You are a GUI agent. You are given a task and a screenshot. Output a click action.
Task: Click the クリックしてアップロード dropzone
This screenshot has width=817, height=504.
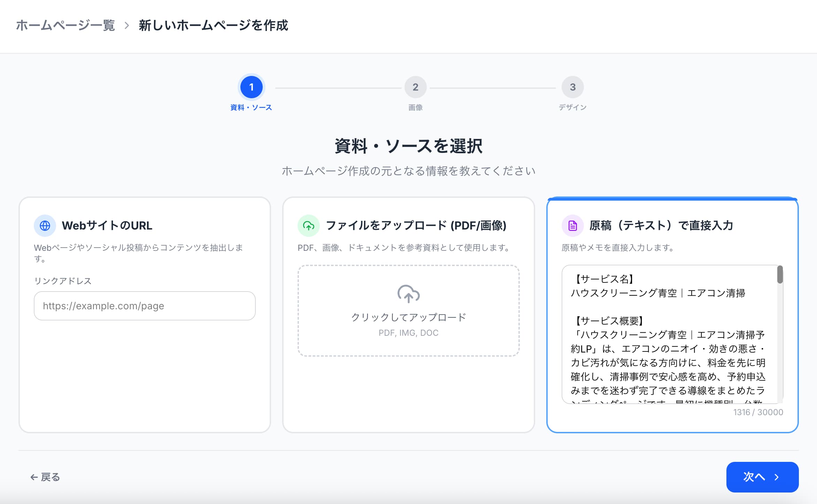pos(408,317)
